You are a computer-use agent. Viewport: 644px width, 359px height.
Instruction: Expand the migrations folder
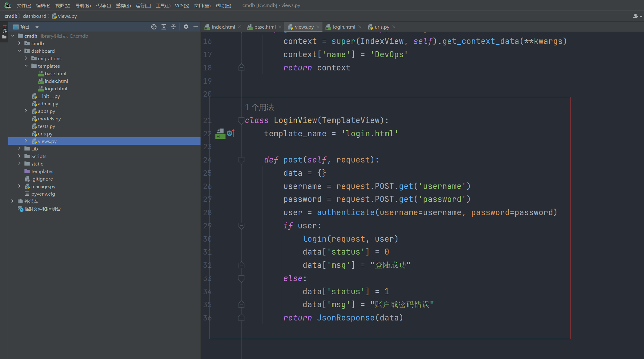point(26,58)
